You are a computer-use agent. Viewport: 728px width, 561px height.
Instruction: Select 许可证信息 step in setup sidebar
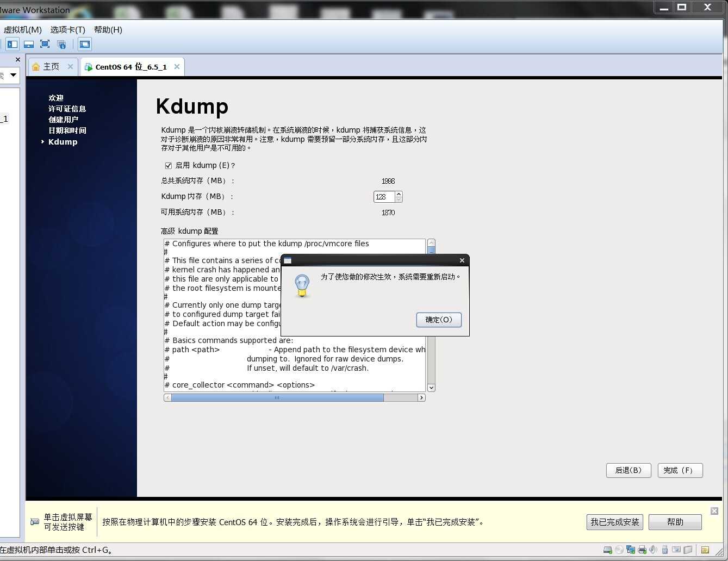click(67, 109)
